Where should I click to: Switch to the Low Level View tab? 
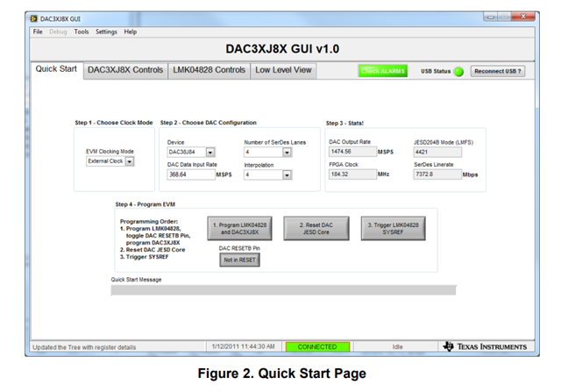(283, 70)
